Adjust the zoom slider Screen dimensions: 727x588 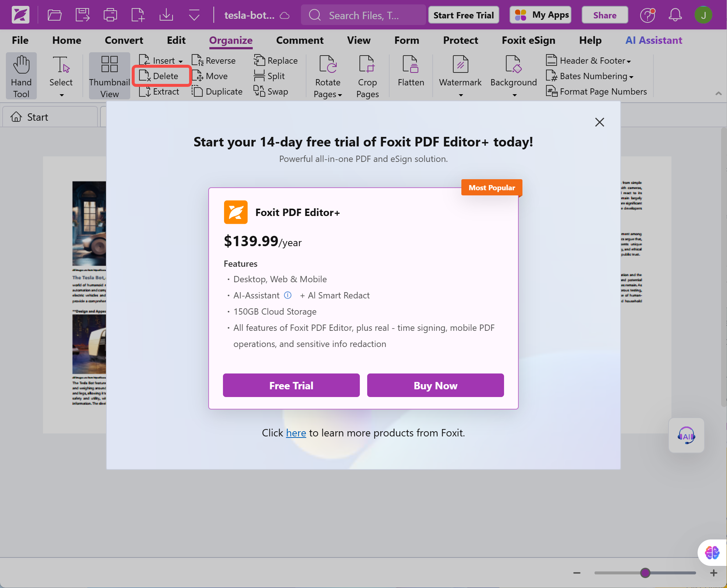[x=645, y=573]
